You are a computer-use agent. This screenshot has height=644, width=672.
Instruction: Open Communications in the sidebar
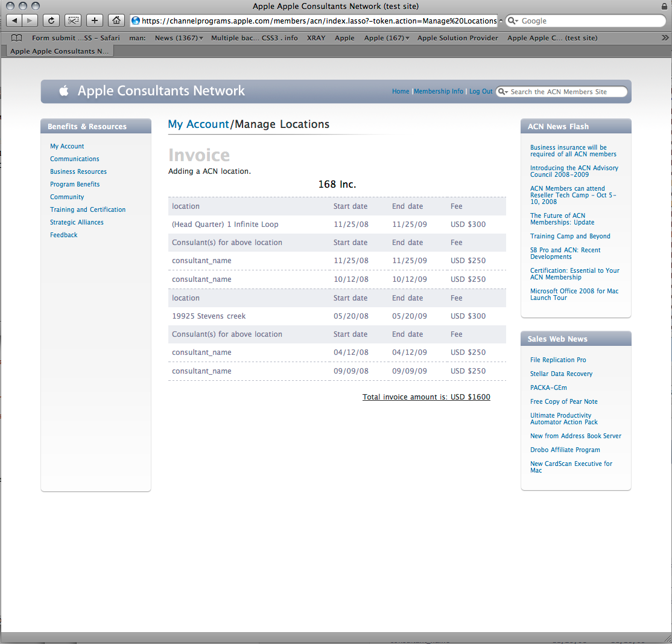pos(75,159)
